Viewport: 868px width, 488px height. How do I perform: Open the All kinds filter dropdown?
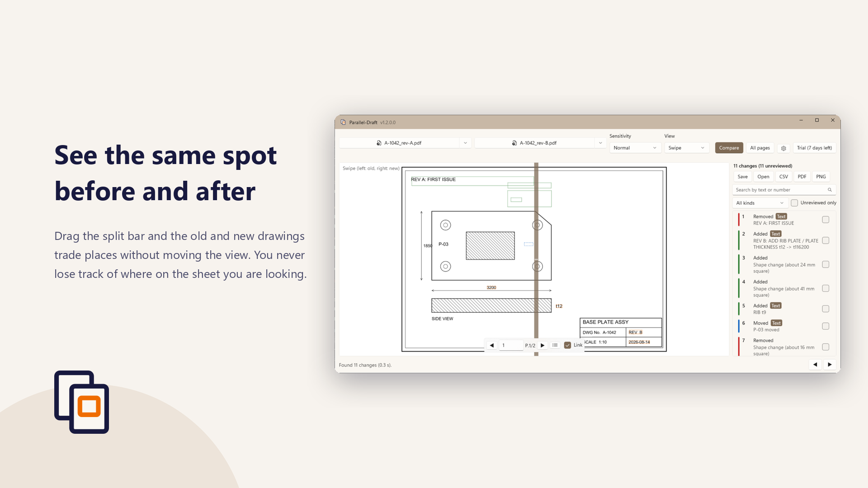760,203
